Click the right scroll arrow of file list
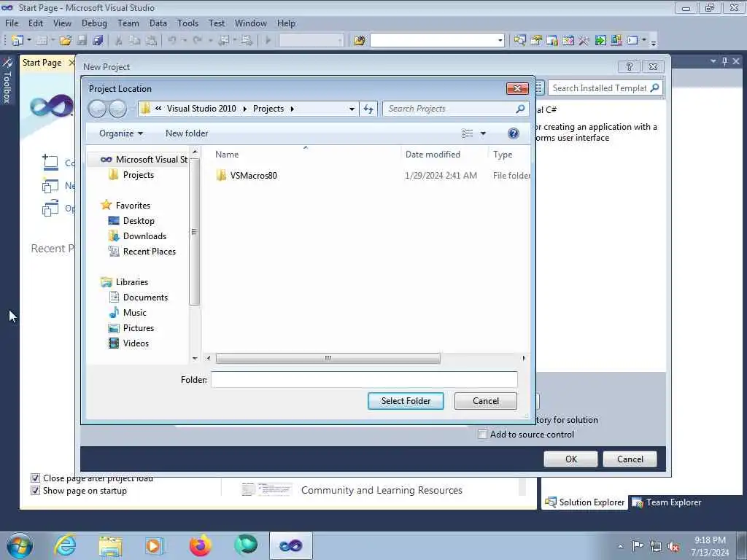 pyautogui.click(x=524, y=358)
